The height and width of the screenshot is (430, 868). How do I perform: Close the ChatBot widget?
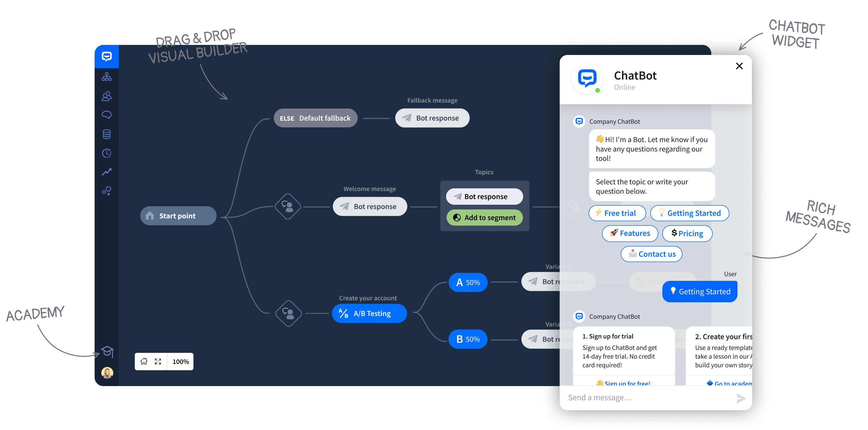click(739, 66)
